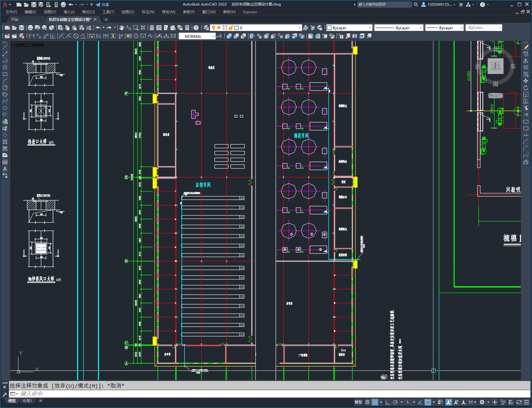Click the Help question mark toolbar icon
Image resolution: width=532 pixels, height=408 pixels.
(196, 28)
